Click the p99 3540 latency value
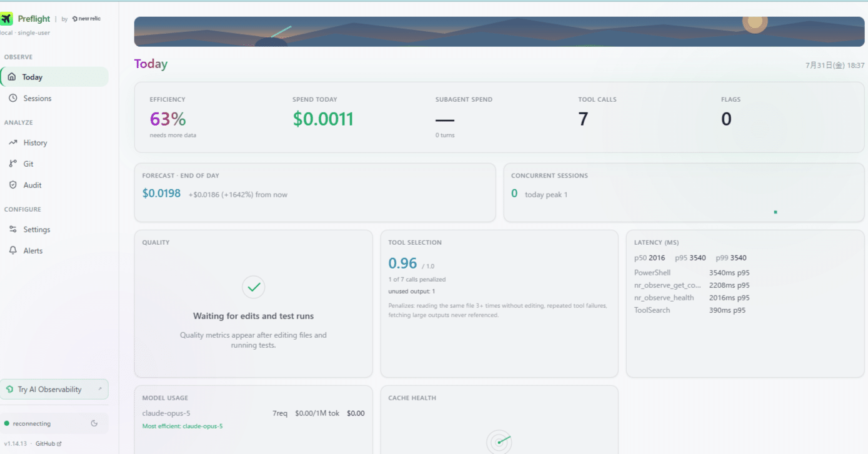The height and width of the screenshot is (454, 868). point(731,257)
